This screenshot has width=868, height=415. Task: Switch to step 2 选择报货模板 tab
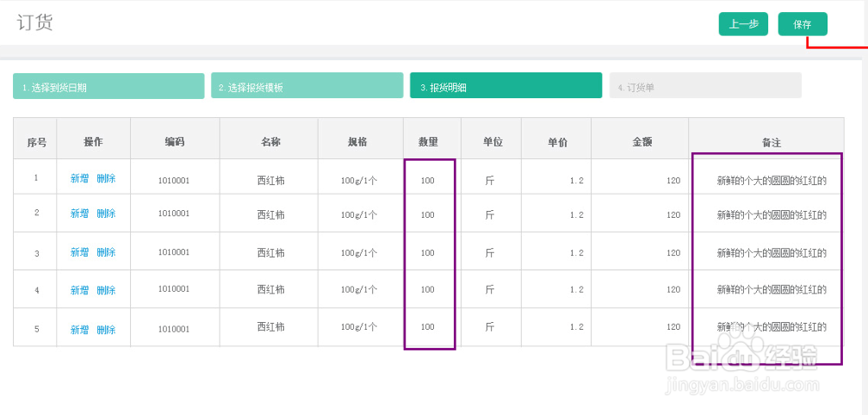click(306, 87)
